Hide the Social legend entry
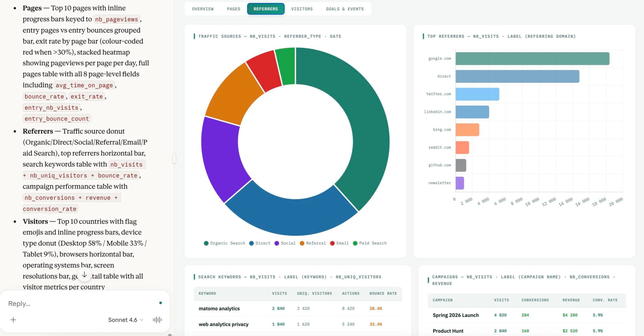This screenshot has width=644, height=336. [285, 243]
